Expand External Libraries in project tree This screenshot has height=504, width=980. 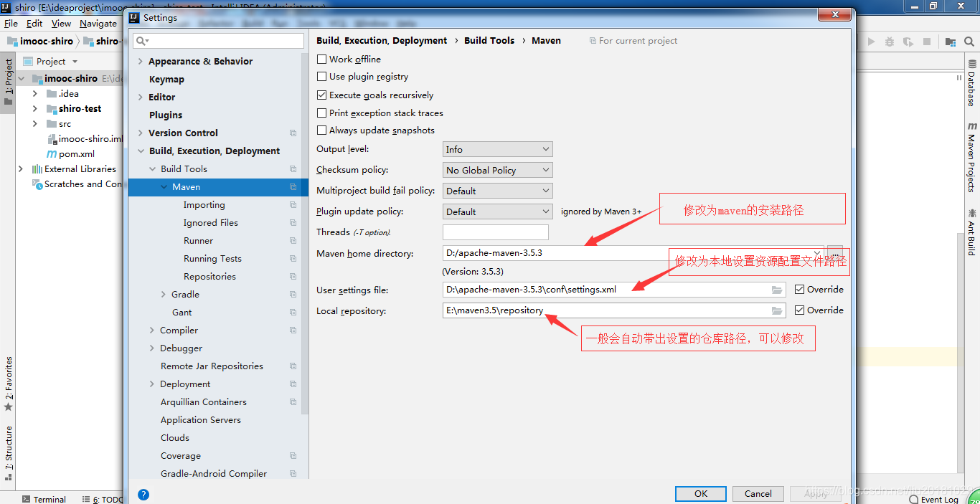(21, 169)
